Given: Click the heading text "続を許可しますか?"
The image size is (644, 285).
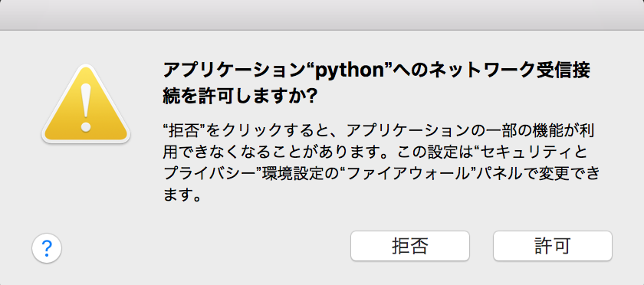Looking at the screenshot, I should click(240, 97).
